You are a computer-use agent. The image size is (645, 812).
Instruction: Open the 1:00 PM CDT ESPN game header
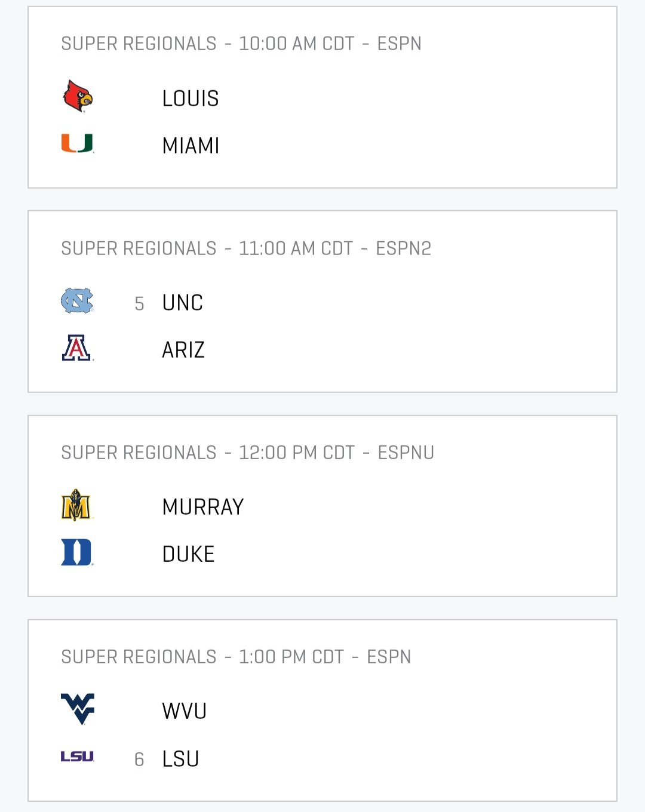click(236, 657)
